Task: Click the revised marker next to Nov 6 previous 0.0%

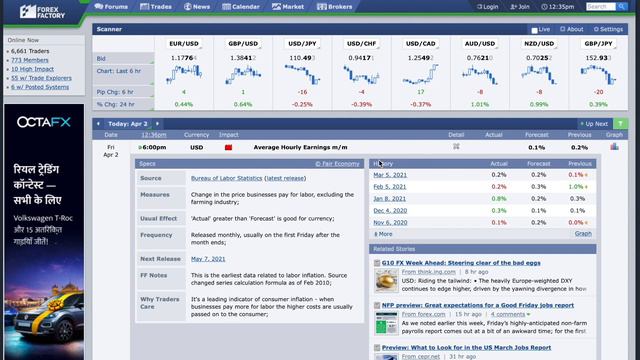Action: click(587, 223)
